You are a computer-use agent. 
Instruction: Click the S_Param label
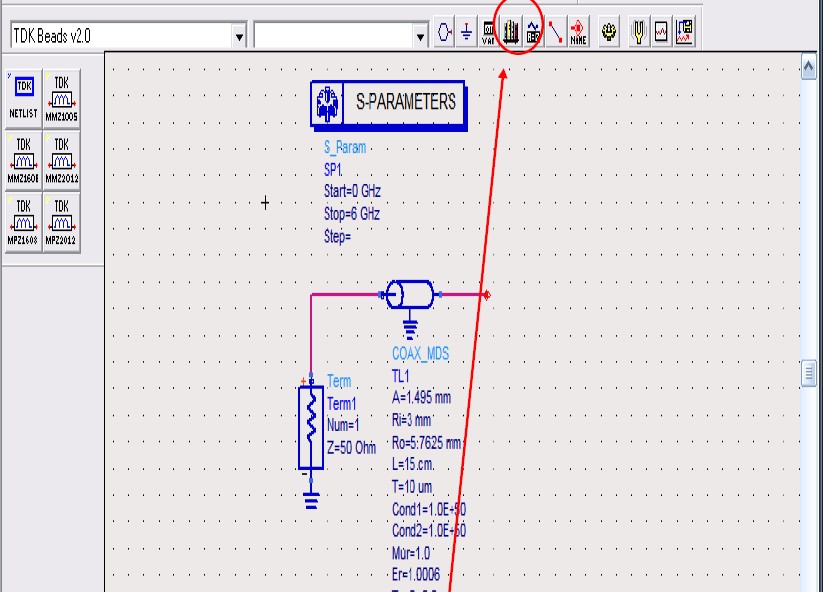(345, 147)
